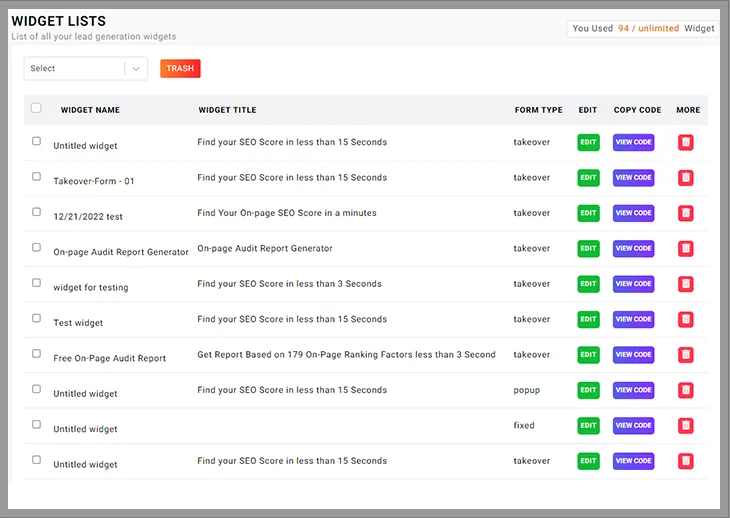The height and width of the screenshot is (518, 730).
Task: Click EDIT for 12/21/2022 test
Action: [x=588, y=213]
